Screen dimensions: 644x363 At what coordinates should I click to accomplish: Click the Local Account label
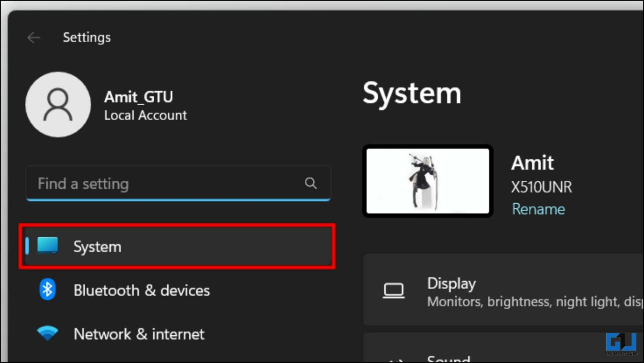pyautogui.click(x=145, y=115)
